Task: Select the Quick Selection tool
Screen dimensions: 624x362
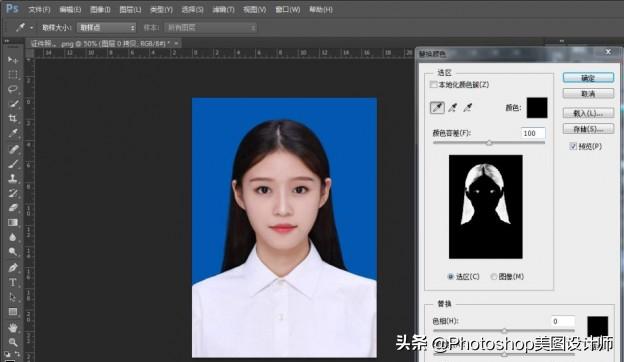Action: [13, 104]
